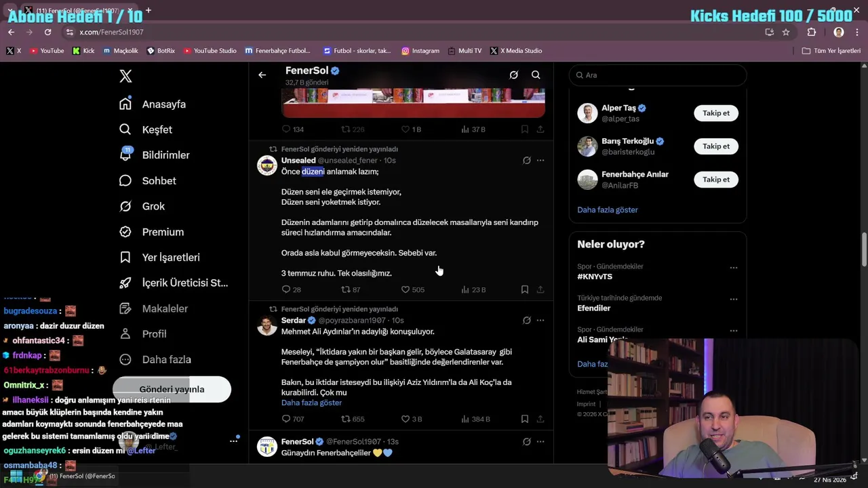868x488 pixels.
Task: Open Unsealed post more options menu
Action: click(x=540, y=161)
